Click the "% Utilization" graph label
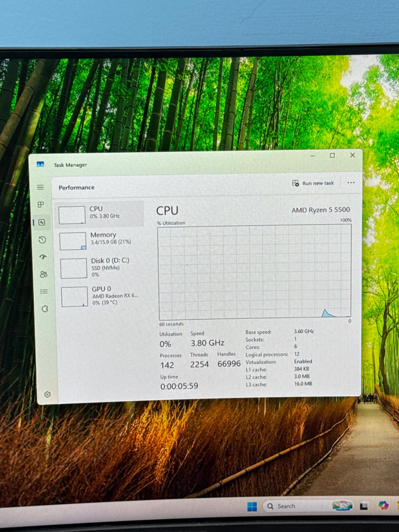399x532 pixels. point(171,223)
